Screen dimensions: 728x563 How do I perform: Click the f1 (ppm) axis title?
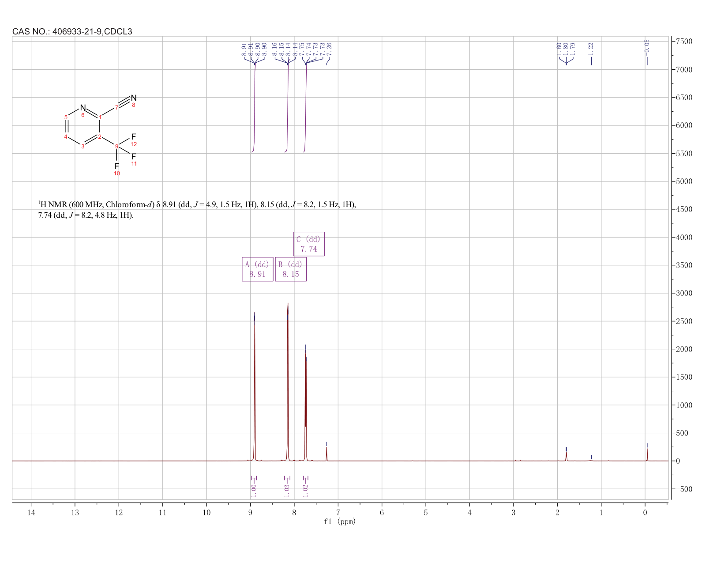(x=340, y=521)
